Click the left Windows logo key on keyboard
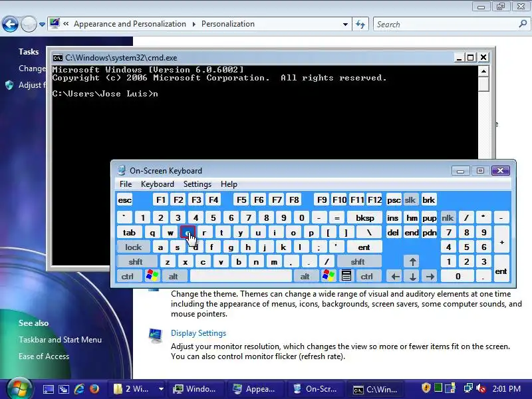Viewport: 532px width, 399px height. coord(152,276)
